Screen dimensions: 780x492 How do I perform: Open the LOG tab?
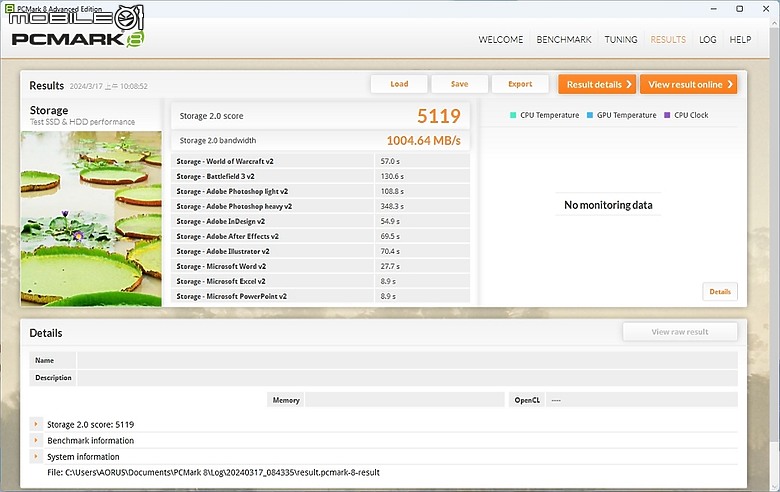coord(707,40)
